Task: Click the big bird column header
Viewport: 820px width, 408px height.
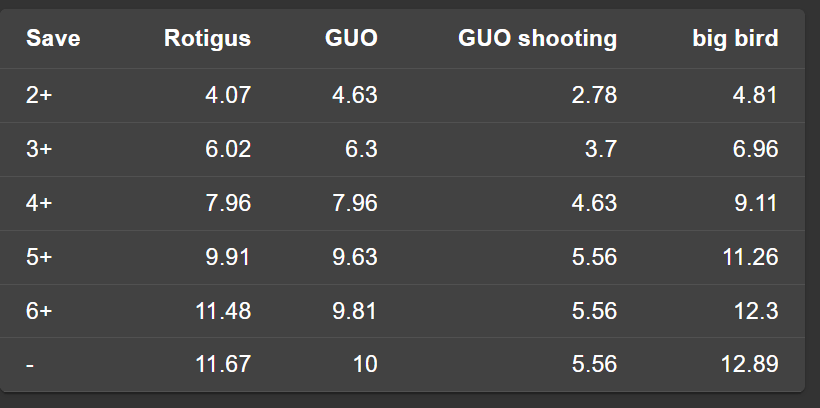Action: pyautogui.click(x=735, y=39)
